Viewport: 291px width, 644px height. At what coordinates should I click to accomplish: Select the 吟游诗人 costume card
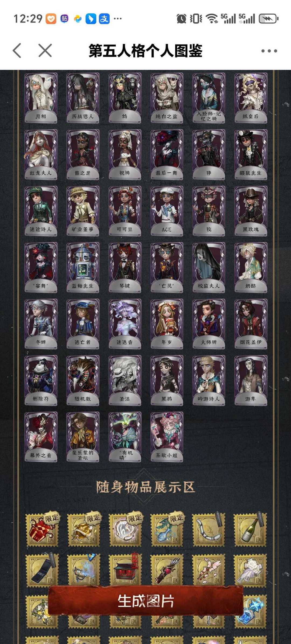pos(209,380)
